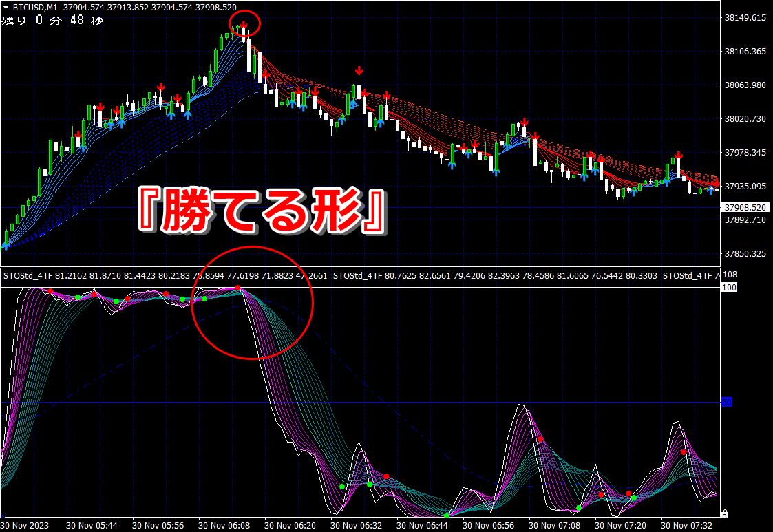The image size is (773, 532).
Task: Select the green dot at stochastic bottom near 06:53
Action: [446, 515]
